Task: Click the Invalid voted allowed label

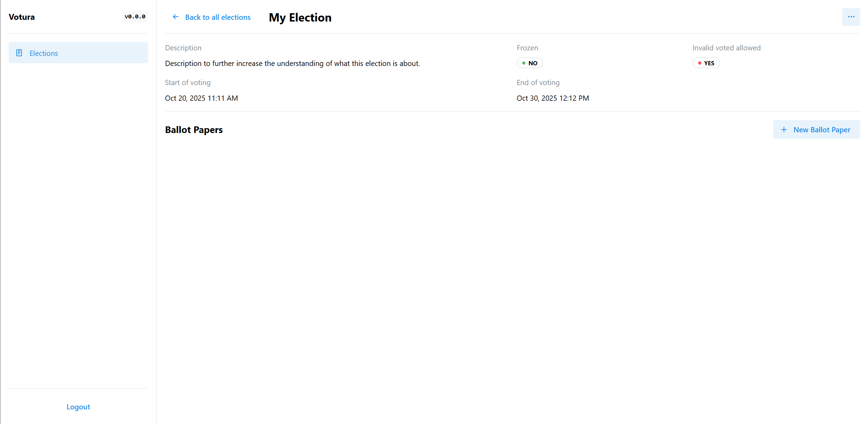Action: coord(726,48)
